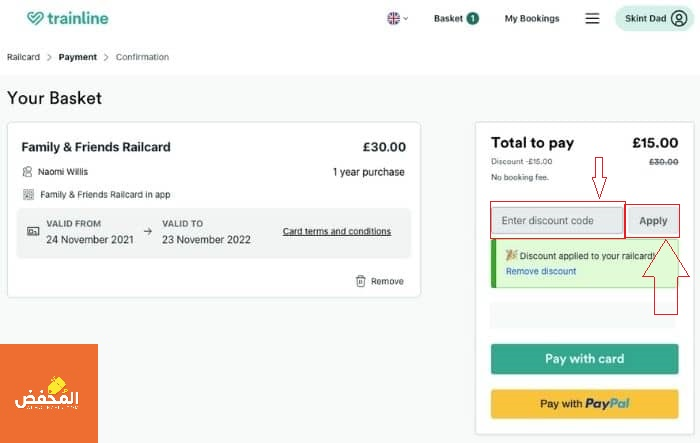The width and height of the screenshot is (700, 443).
Task: Go back to the Railcard breadcrumb step
Action: click(x=23, y=57)
